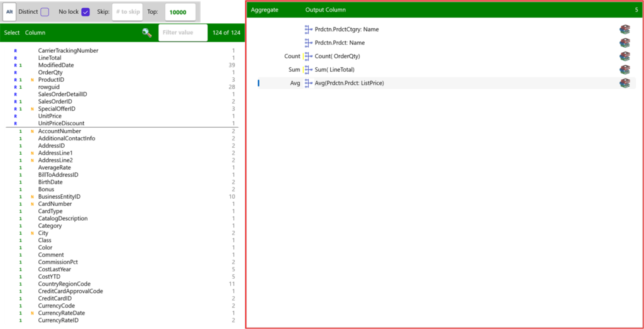Viewport: 644px width, 329px height.
Task: Select the AdditionalContactInfo column
Action: point(67,138)
